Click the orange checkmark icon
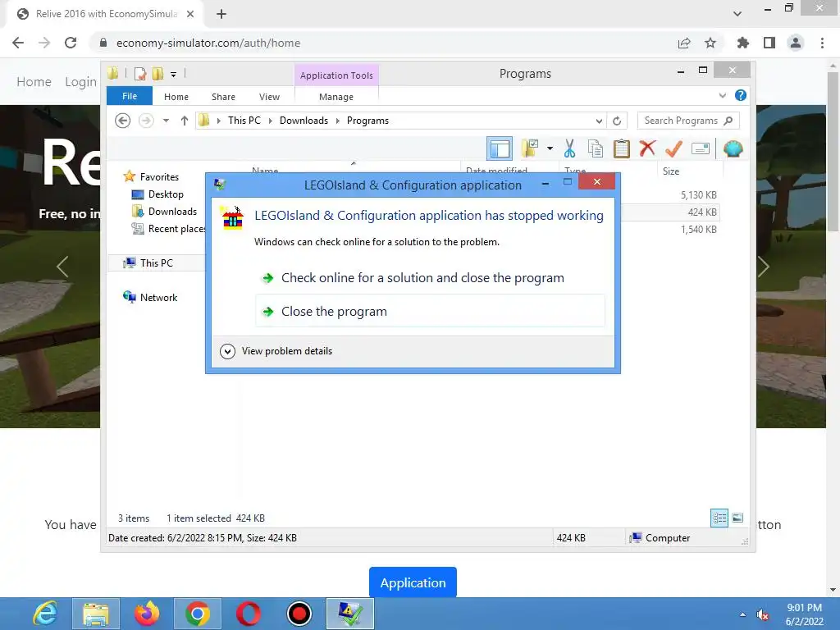This screenshot has height=630, width=840. click(673, 148)
